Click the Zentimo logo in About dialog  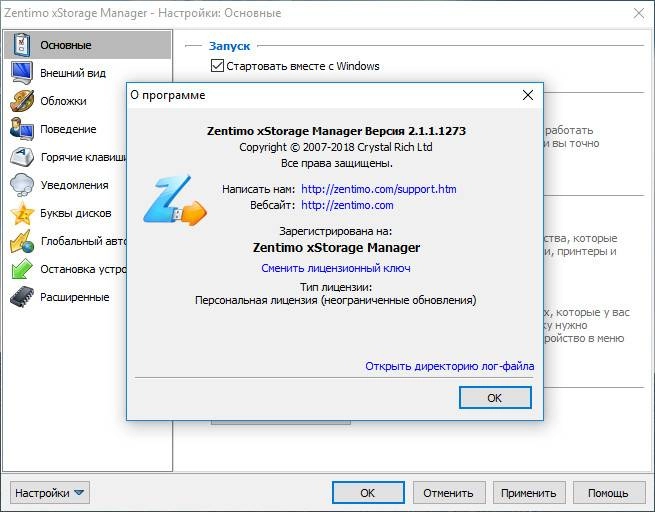(175, 200)
